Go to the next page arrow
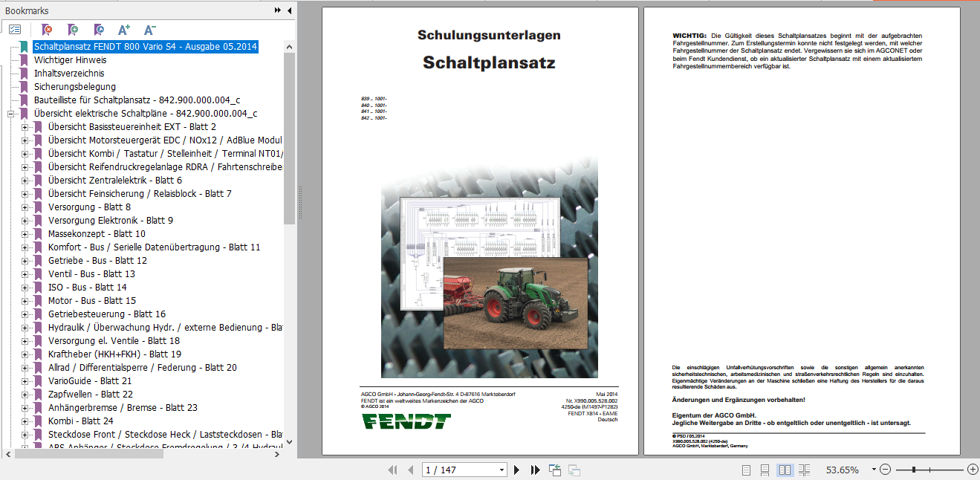Viewport: 980px width, 480px height. point(517,470)
